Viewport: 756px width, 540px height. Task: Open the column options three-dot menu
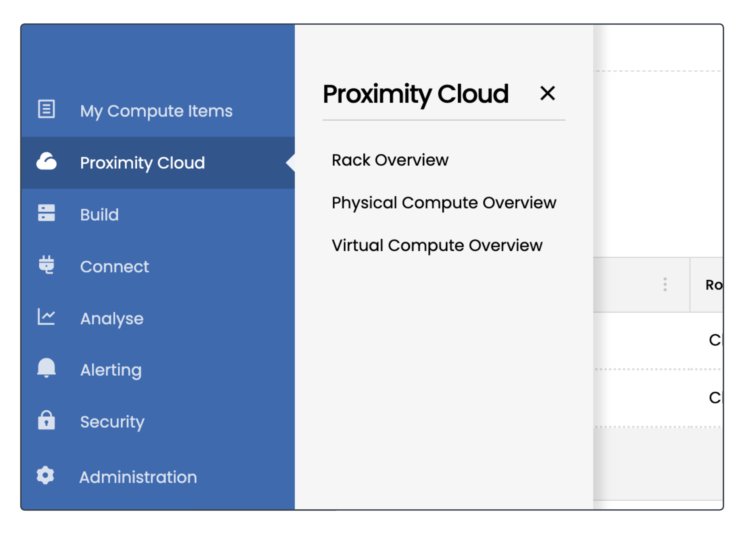665,285
